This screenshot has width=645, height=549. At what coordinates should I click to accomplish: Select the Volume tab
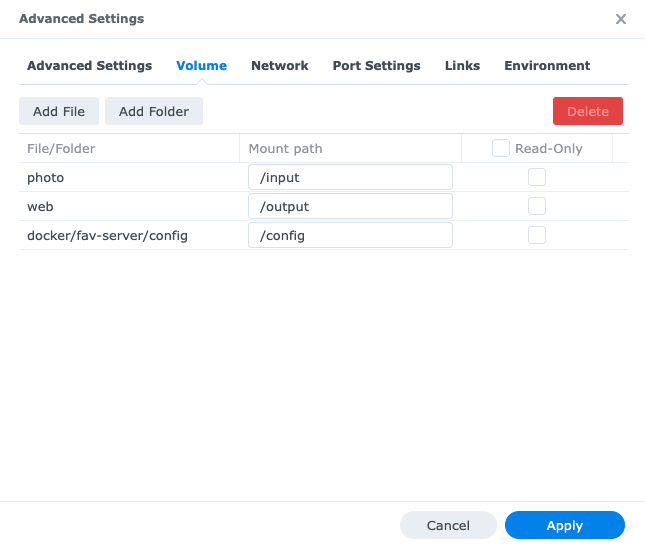[x=201, y=66]
